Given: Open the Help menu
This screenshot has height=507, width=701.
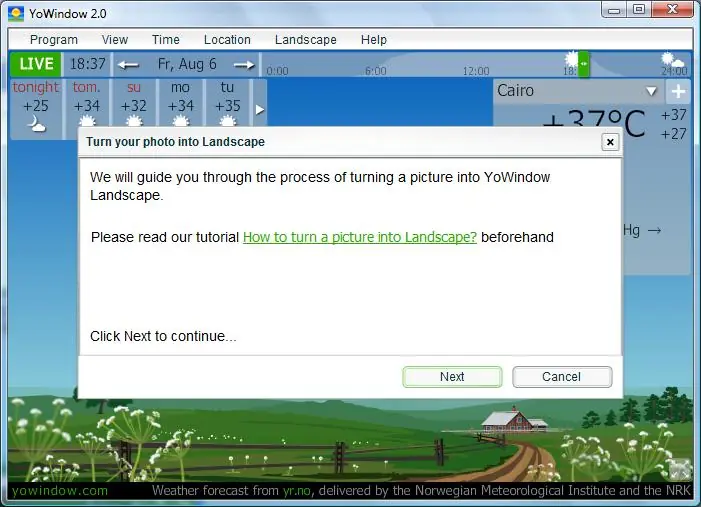Looking at the screenshot, I should [x=373, y=40].
